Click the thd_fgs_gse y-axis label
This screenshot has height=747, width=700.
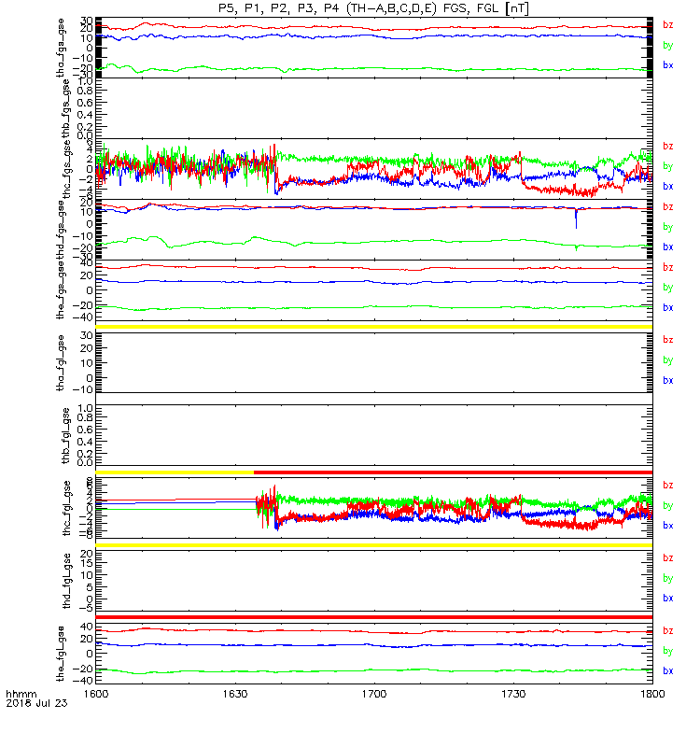(61, 230)
